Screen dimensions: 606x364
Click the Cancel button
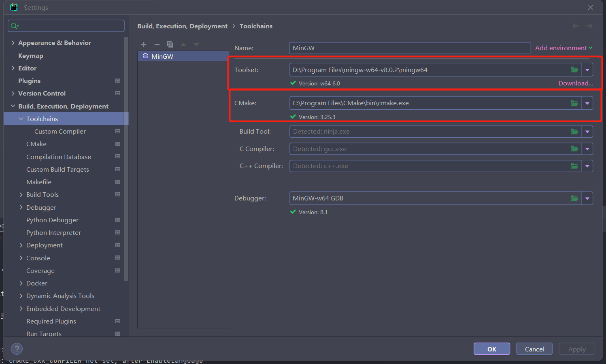535,349
